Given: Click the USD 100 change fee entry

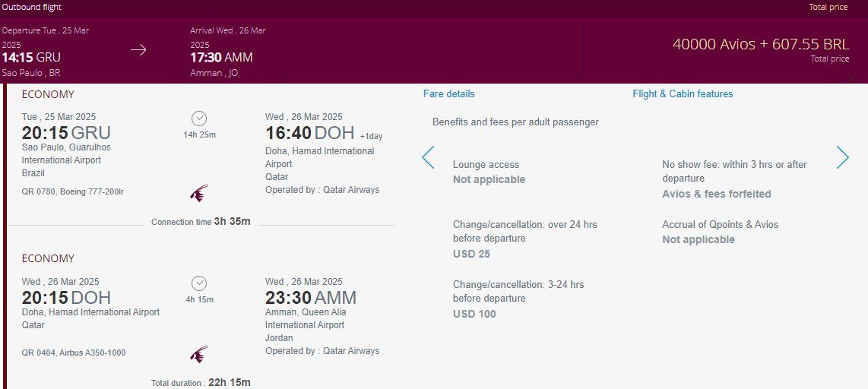Looking at the screenshot, I should (x=474, y=314).
